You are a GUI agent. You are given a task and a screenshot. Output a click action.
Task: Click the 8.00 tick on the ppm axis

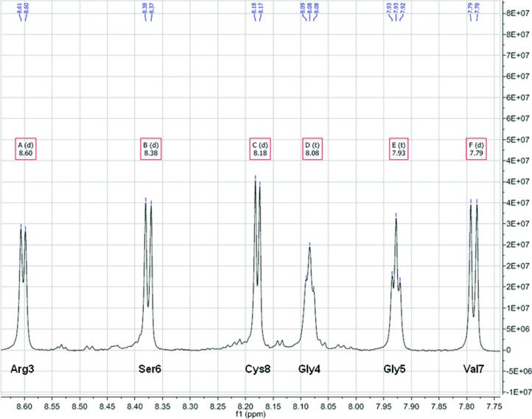point(356,404)
